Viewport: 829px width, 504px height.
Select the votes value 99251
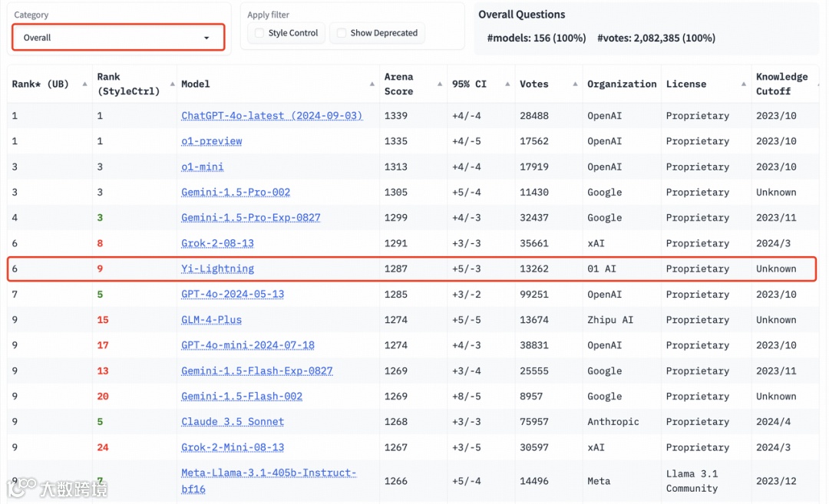[x=534, y=295]
